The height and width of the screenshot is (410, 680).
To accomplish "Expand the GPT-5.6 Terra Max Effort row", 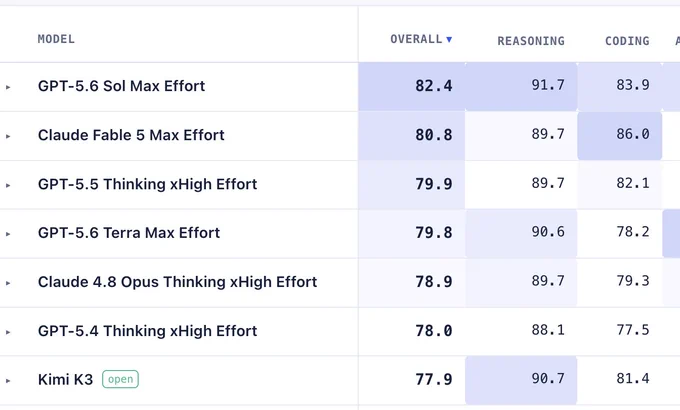I will [x=8, y=234].
